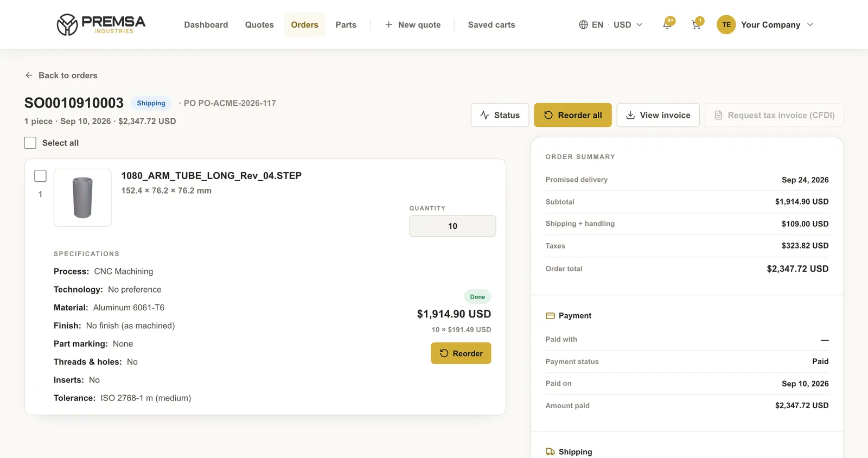This screenshot has height=458, width=868.
Task: Open the Parts tab
Action: coord(346,24)
